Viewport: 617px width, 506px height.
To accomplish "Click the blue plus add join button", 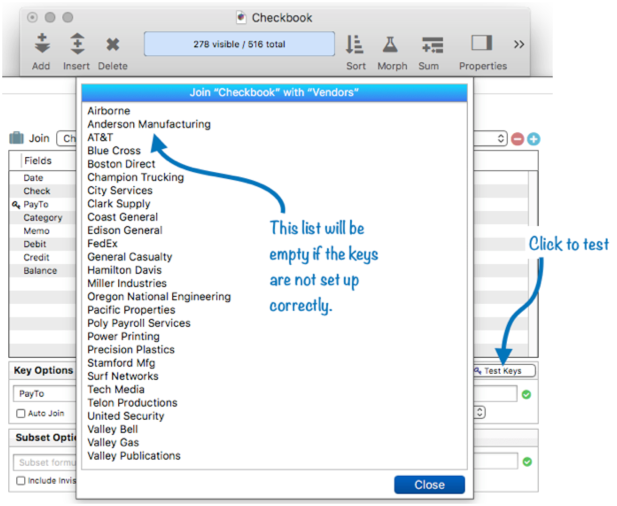I will [x=534, y=139].
